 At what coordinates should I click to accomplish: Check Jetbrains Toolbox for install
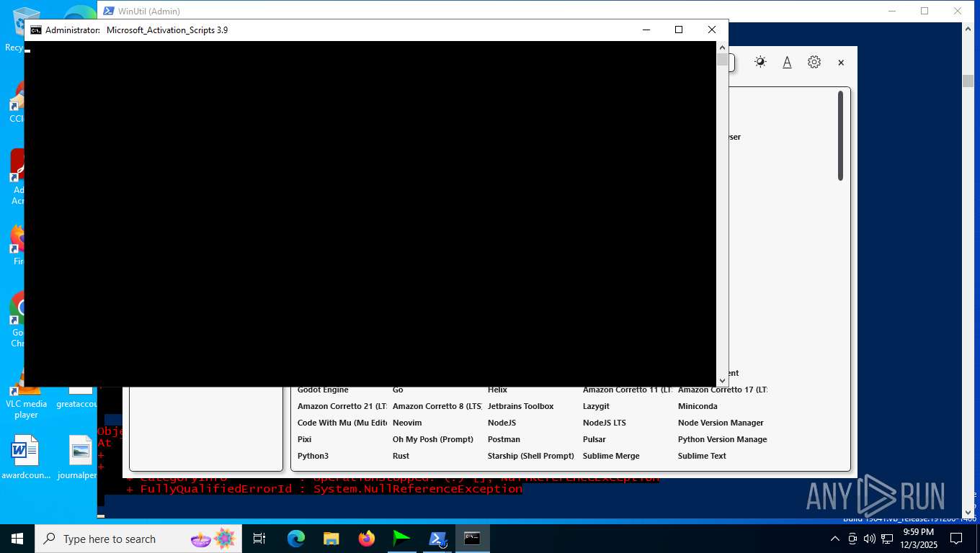[x=520, y=406]
